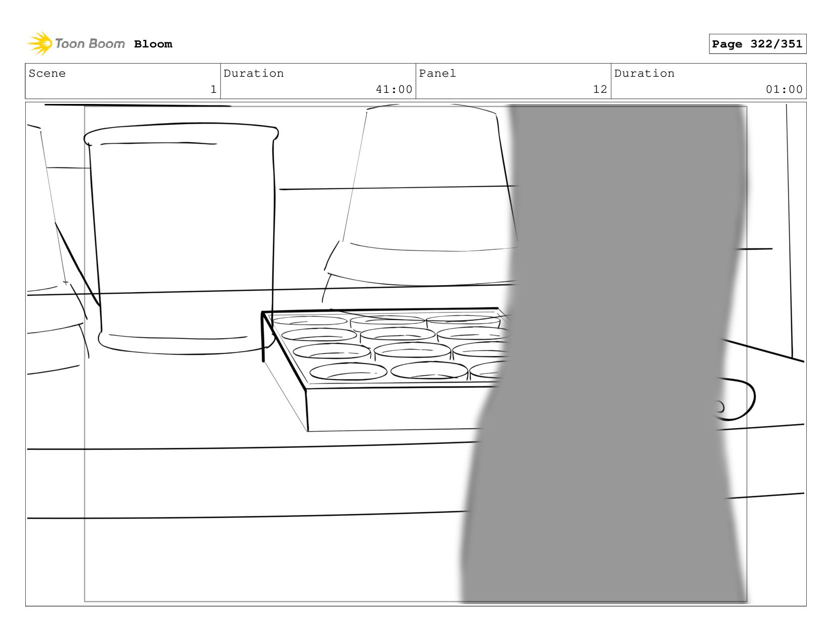The height and width of the screenshot is (644, 832).
Task: Click the panel duration value '01:00'
Action: pos(784,89)
